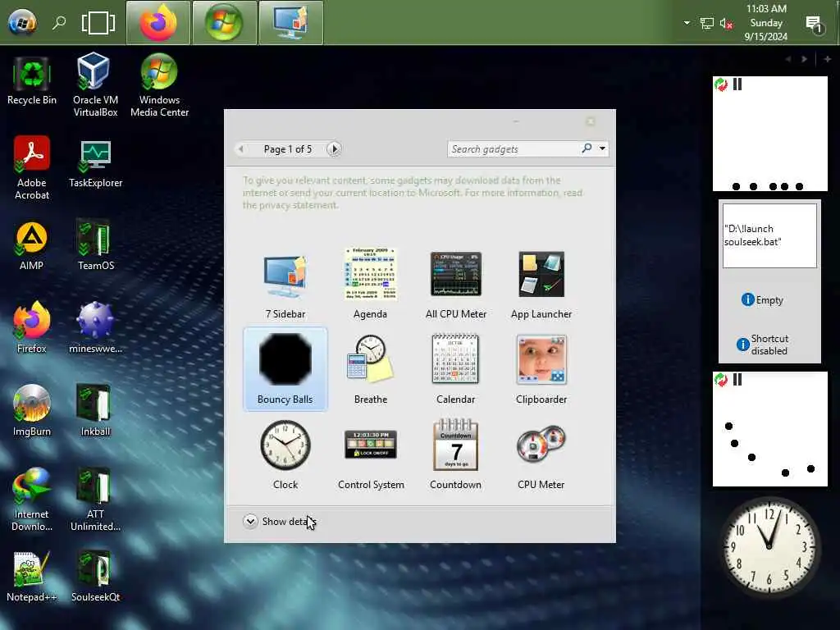Pause the top Bouncy Balls gadget
This screenshot has width=840, height=630.
click(x=737, y=84)
